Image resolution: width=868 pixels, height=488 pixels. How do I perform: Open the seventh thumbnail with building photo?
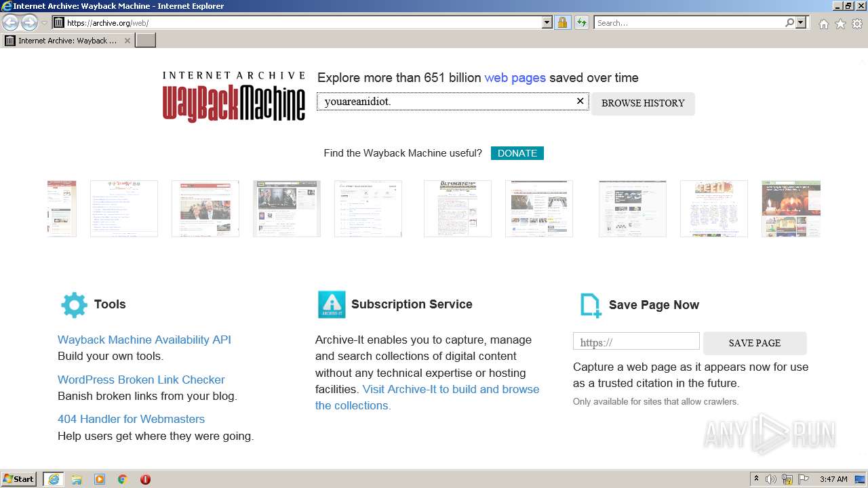539,209
